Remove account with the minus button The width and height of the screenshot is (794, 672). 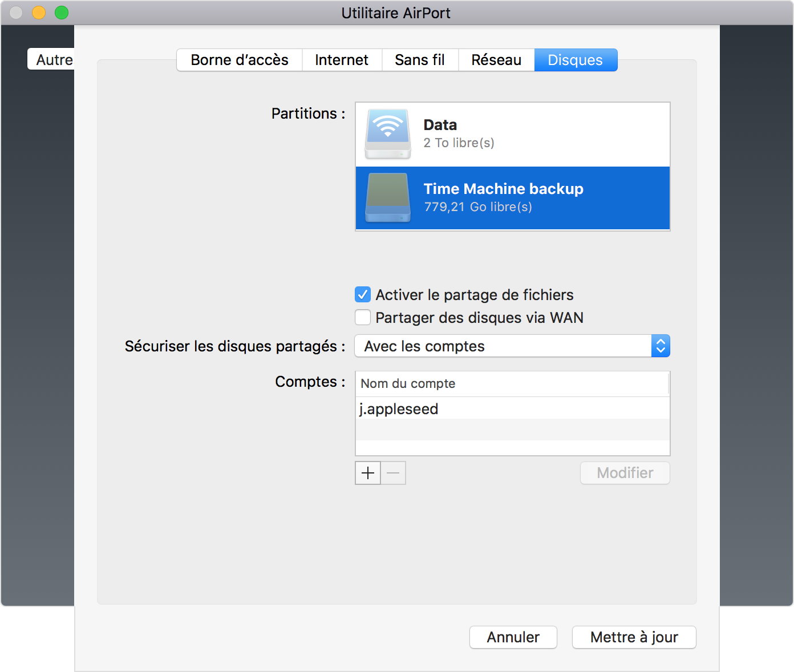[393, 473]
